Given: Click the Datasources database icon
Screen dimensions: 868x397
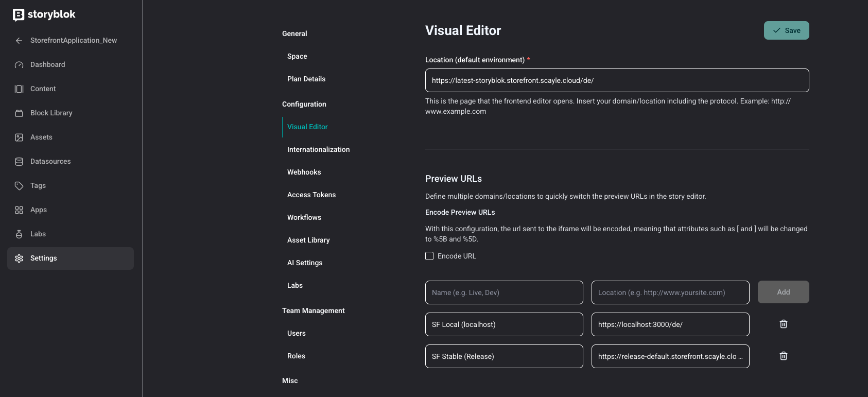Looking at the screenshot, I should coord(19,162).
